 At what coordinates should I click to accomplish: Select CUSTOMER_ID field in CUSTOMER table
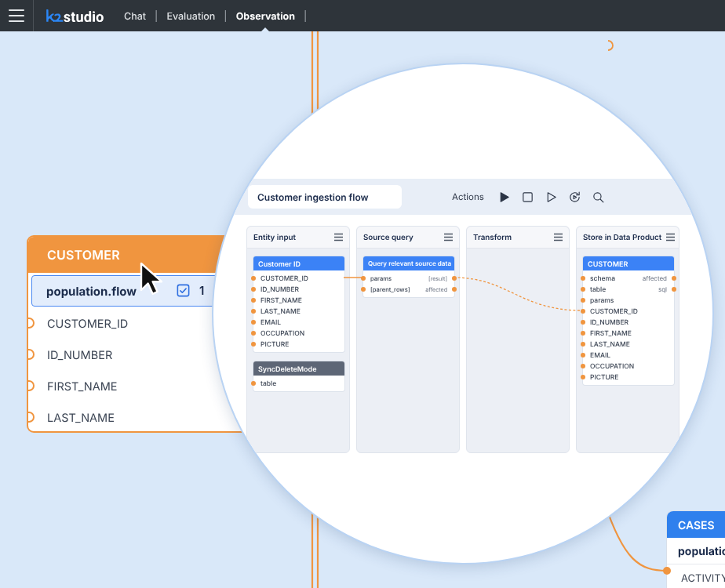[x=87, y=323]
